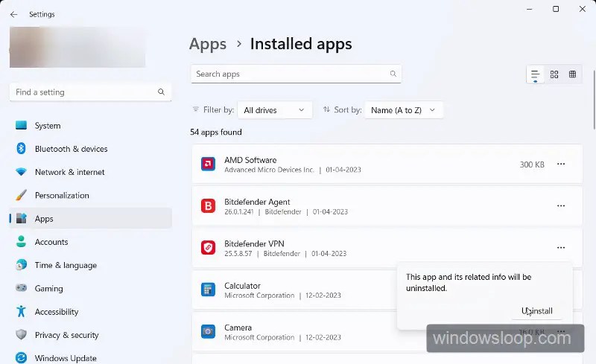This screenshot has height=364, width=596.
Task: Click the Bitdefender Agent app icon
Action: click(208, 206)
